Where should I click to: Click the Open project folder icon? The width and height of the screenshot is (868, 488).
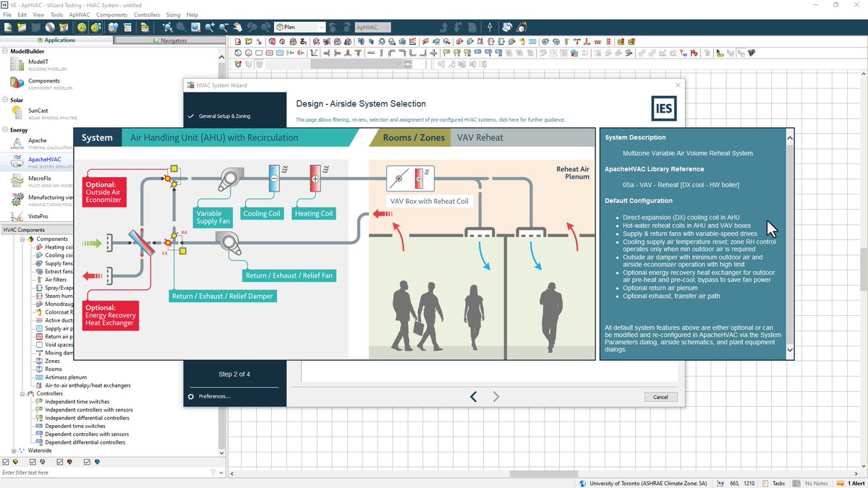pos(22,27)
